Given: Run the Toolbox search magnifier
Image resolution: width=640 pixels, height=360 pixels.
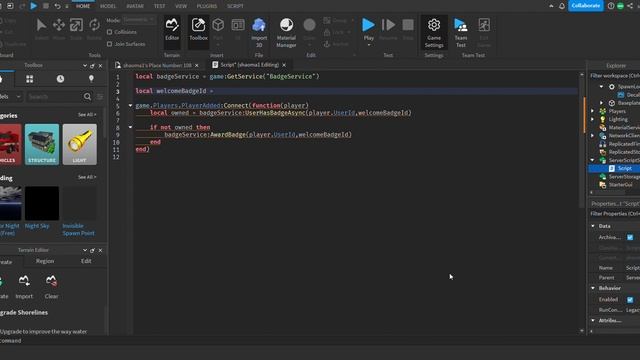Looking at the screenshot, I should pyautogui.click(x=87, y=97).
